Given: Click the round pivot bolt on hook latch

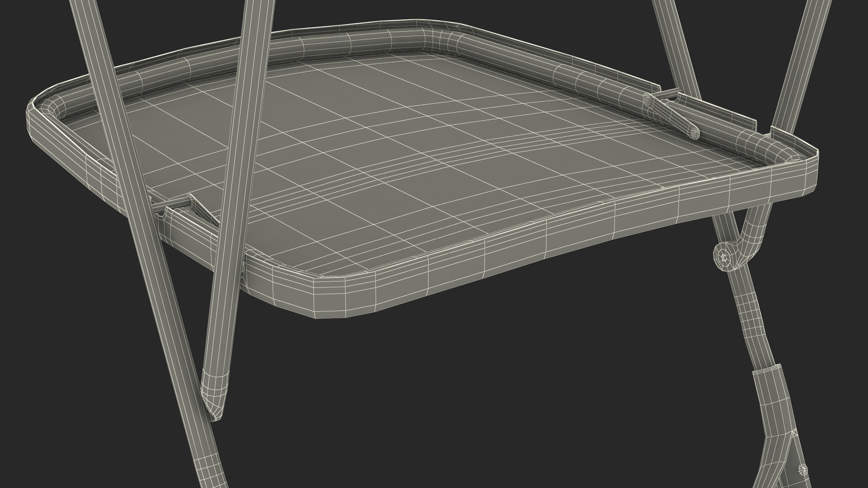Looking at the screenshot, I should [x=724, y=258].
